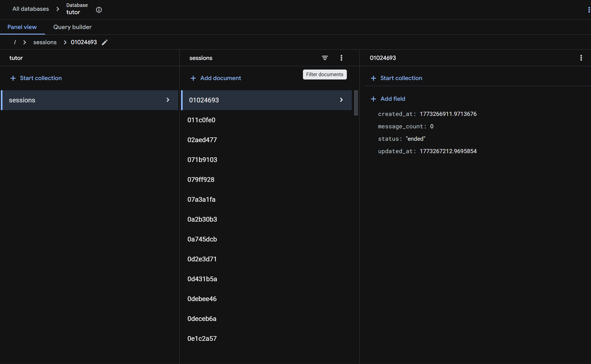Open top-right page overflow menu
Viewport: 591px width, 364px height.
(x=589, y=10)
